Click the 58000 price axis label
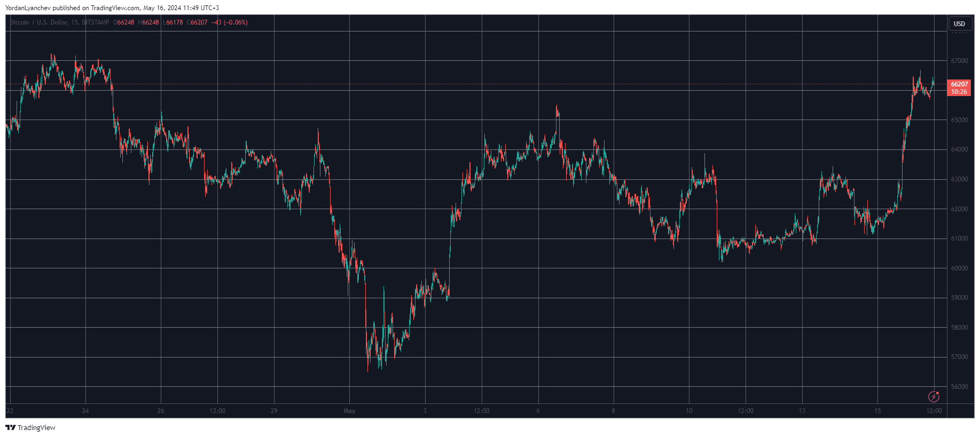 click(959, 328)
